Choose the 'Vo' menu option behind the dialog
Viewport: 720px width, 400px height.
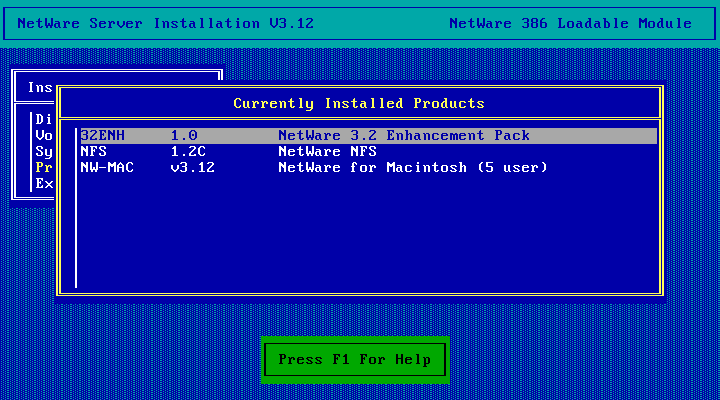tap(44, 135)
